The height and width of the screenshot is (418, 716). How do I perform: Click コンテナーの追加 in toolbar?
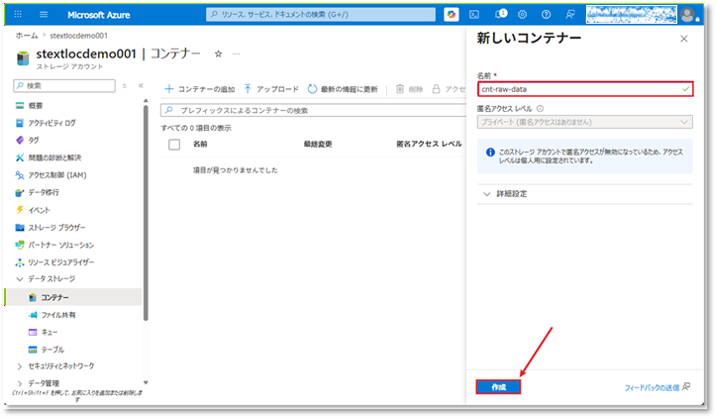tap(200, 89)
